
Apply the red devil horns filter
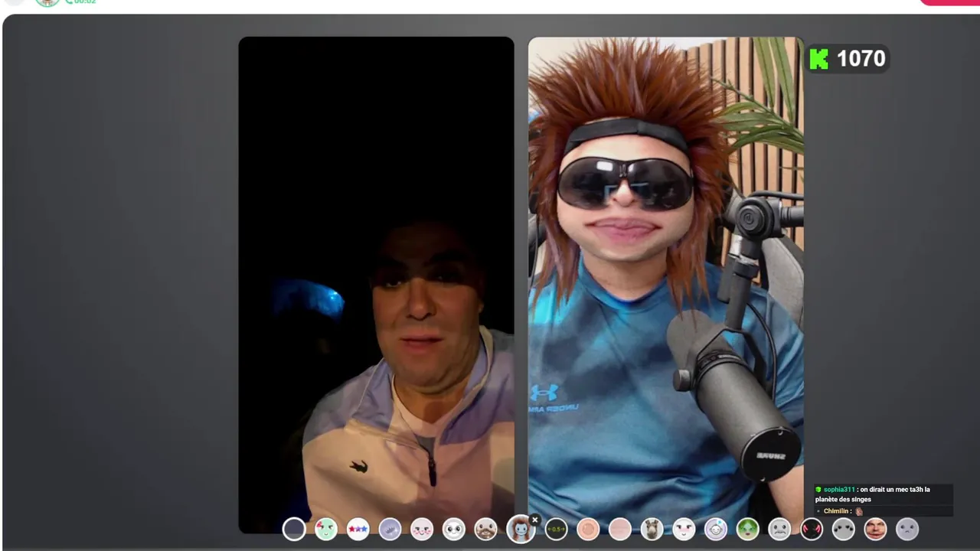click(812, 529)
